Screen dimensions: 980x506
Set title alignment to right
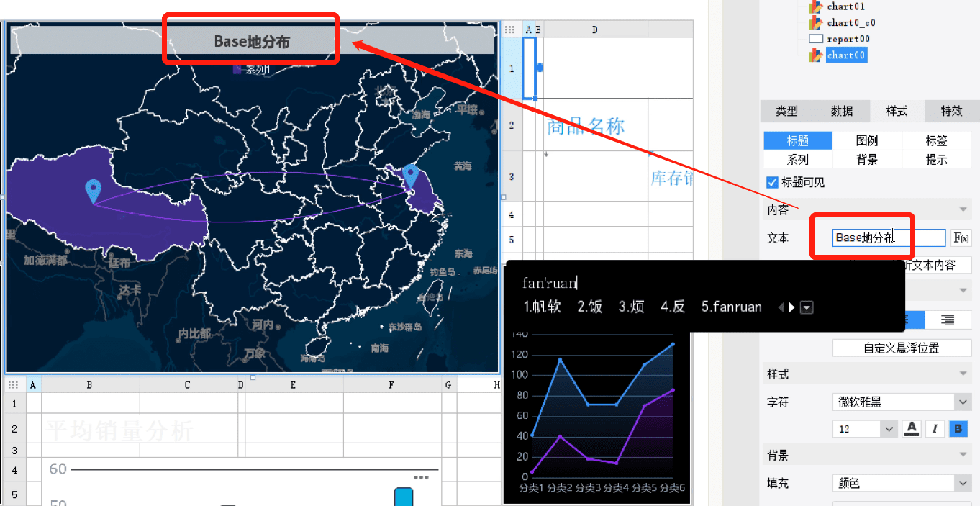point(948,320)
